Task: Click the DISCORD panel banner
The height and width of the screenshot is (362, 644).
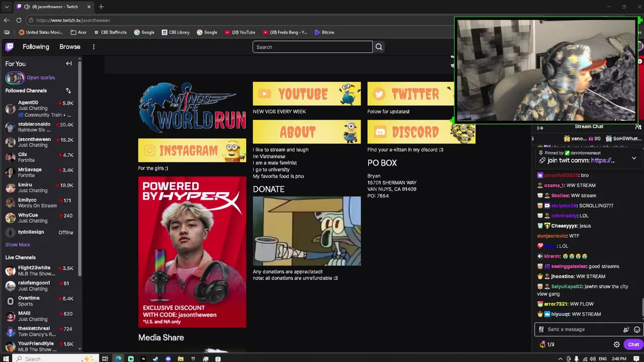Action: (421, 132)
